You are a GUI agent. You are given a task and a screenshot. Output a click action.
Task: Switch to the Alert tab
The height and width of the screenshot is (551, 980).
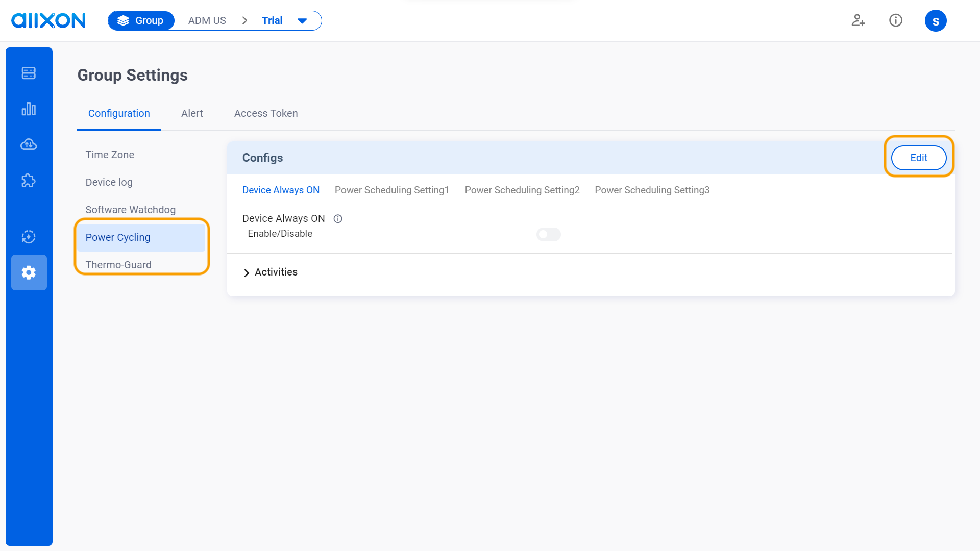[x=192, y=113]
